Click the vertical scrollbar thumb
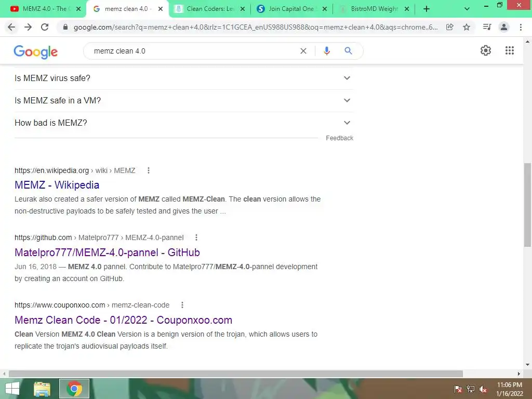Image resolution: width=532 pixels, height=399 pixels. click(x=527, y=205)
